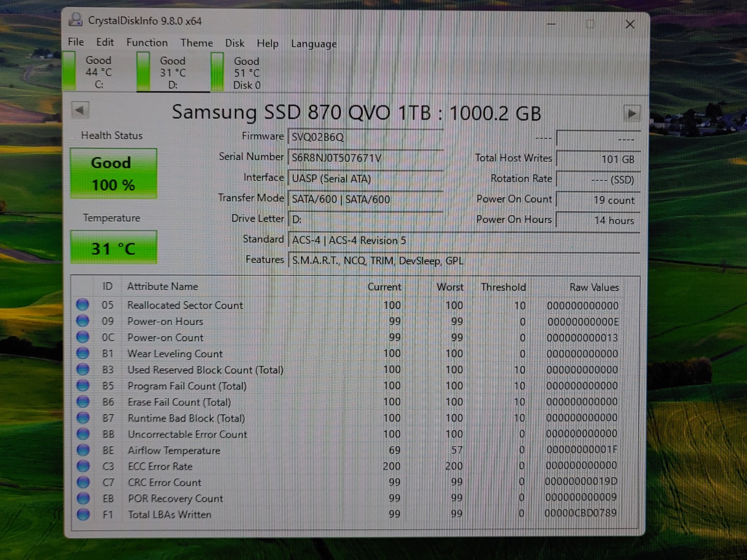Screen dimensions: 747x560
Task: Select the Reallocated Sector Count attribute name
Action: 185,305
